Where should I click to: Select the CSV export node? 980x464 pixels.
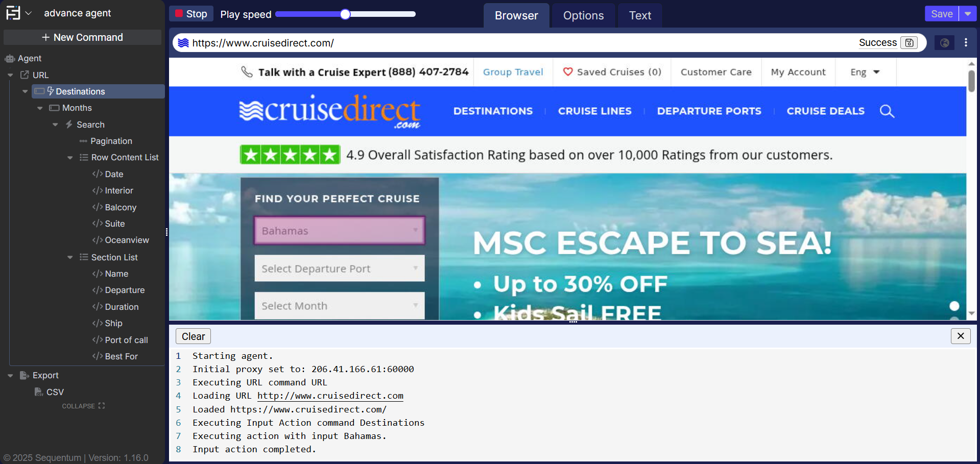(x=55, y=392)
